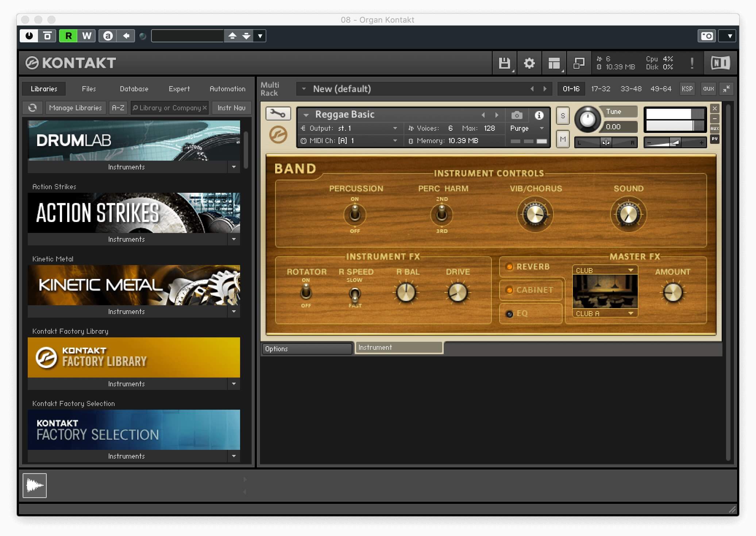Toggle the Perc Harm 2nd/3rd switch
Image resolution: width=756 pixels, height=536 pixels.
pyautogui.click(x=441, y=214)
